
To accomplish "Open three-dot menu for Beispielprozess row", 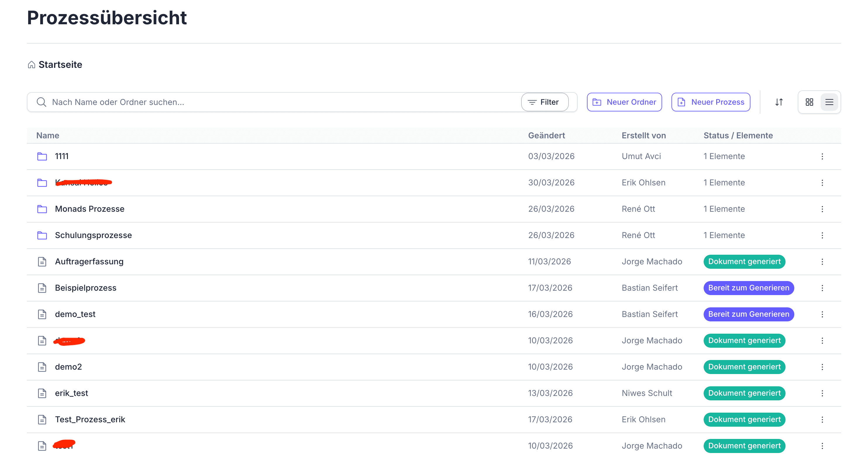I will (x=822, y=288).
